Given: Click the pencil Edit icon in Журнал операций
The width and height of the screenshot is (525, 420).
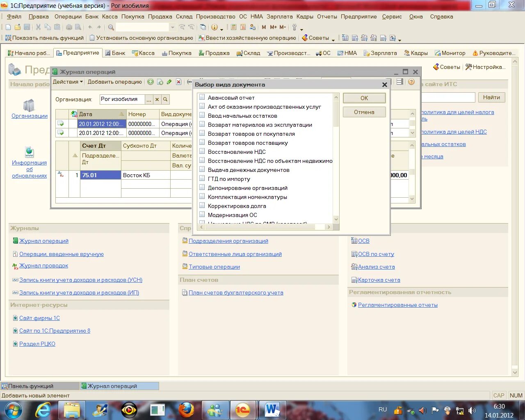Looking at the screenshot, I should 169,82.
